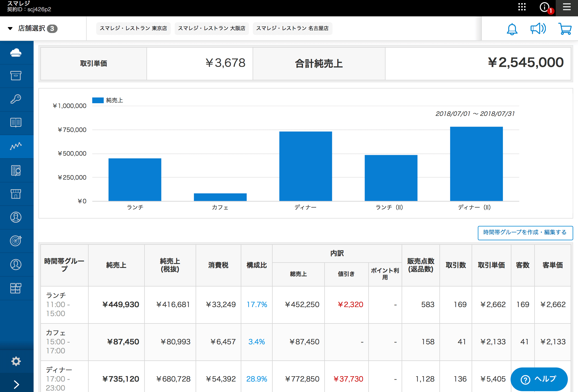Click the bell notifications icon
The height and width of the screenshot is (392, 578).
click(x=512, y=29)
